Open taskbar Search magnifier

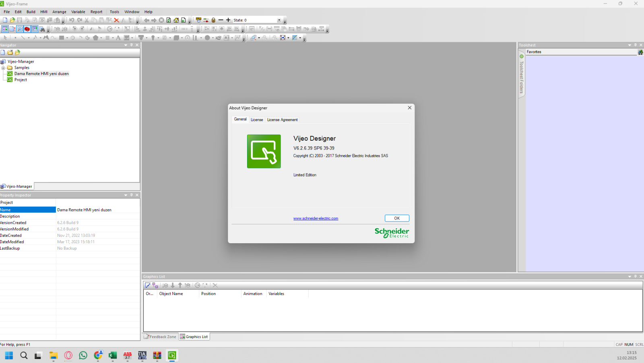click(24, 355)
